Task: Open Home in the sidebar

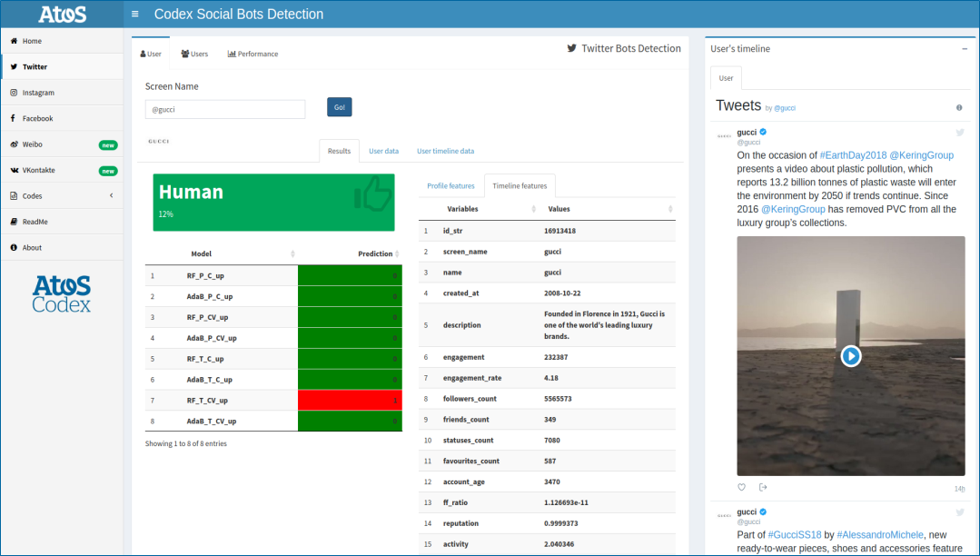Action: (62, 41)
